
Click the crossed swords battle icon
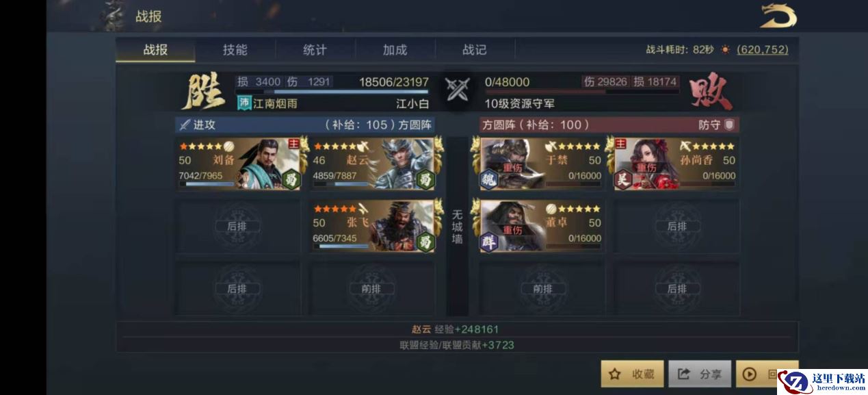pos(457,90)
